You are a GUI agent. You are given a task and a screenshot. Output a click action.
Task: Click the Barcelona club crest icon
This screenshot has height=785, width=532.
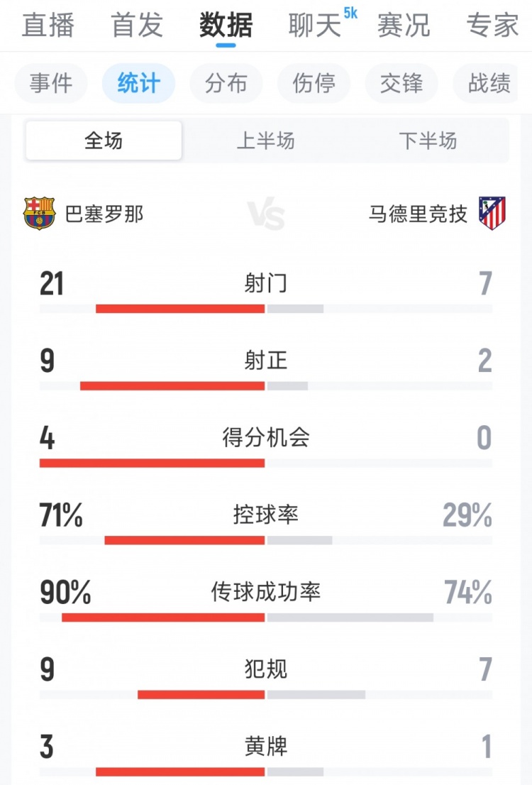39,214
